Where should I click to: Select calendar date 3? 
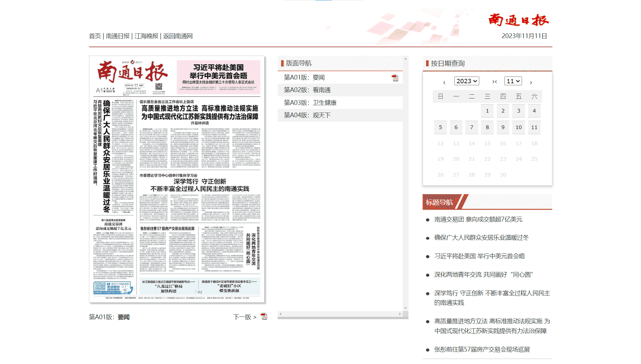[x=519, y=111]
